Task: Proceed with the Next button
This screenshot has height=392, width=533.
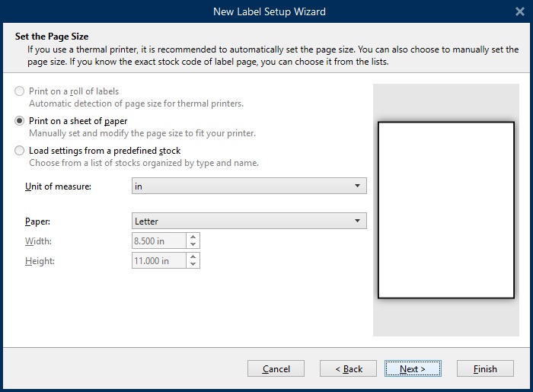Action: pos(413,368)
